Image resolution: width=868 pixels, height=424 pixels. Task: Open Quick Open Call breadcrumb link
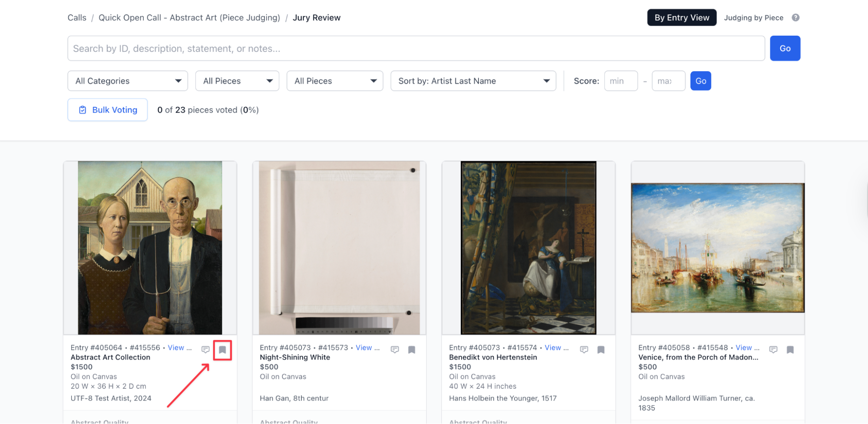coord(189,18)
